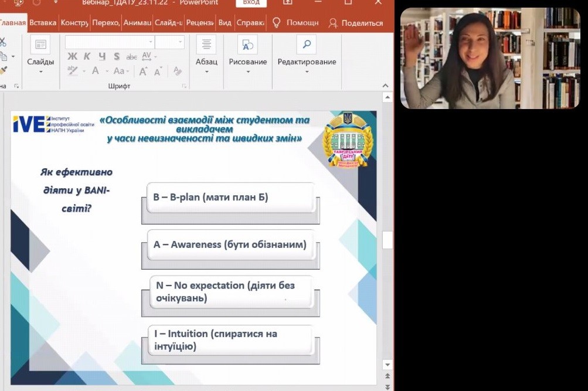Click the Поделиться button
The image size is (588, 391).
coord(362,23)
